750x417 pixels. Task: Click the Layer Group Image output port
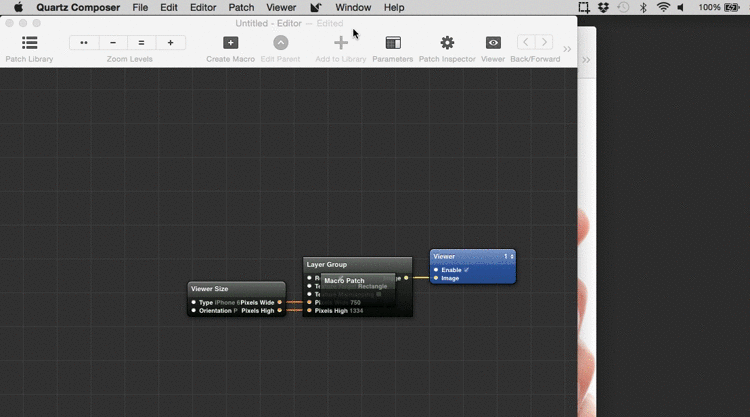click(406, 278)
